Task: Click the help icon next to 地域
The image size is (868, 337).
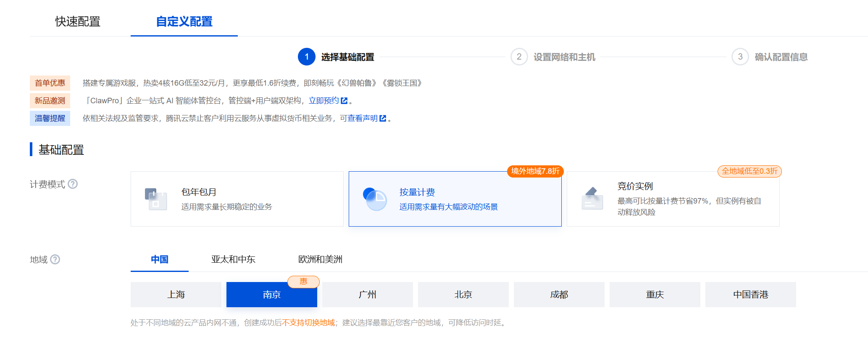Action: (x=55, y=259)
